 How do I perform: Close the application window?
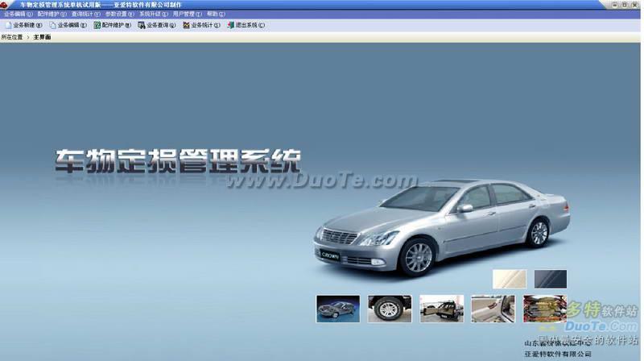point(634,5)
